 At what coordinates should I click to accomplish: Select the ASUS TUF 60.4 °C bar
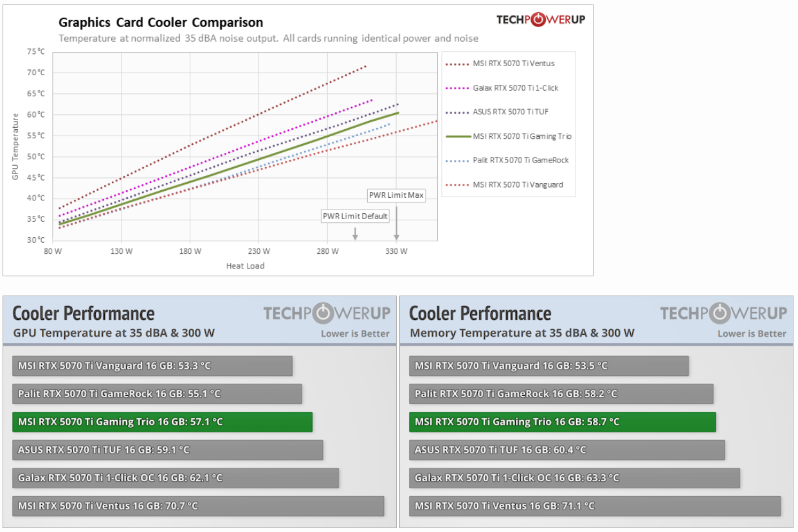click(567, 450)
